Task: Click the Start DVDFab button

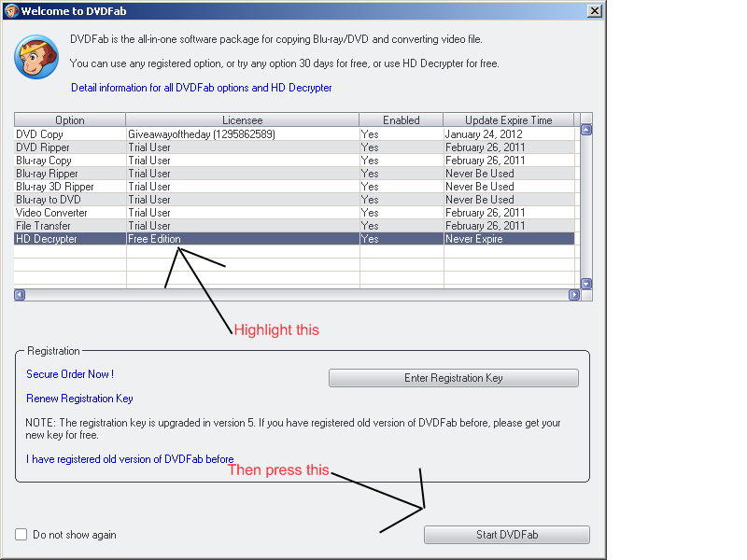Action: tap(507, 535)
